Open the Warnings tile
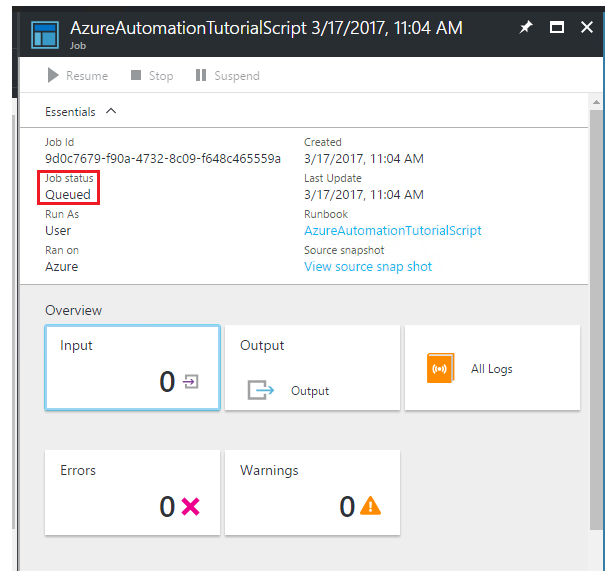Screen dimensions: 614x577 [x=312, y=492]
